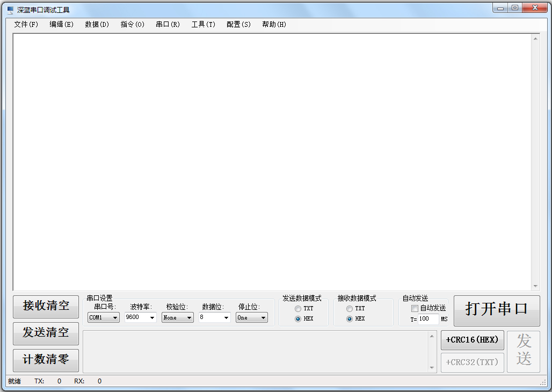Screen dimensions: 552x392
Task: Enable the 自动发送 auto-send checkbox
Action: [x=414, y=308]
